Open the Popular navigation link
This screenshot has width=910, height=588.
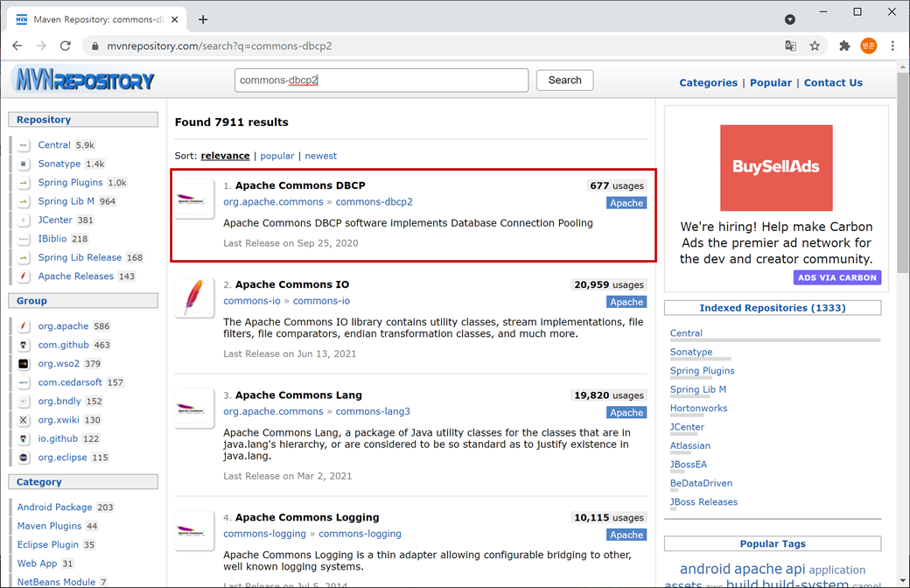pos(770,82)
